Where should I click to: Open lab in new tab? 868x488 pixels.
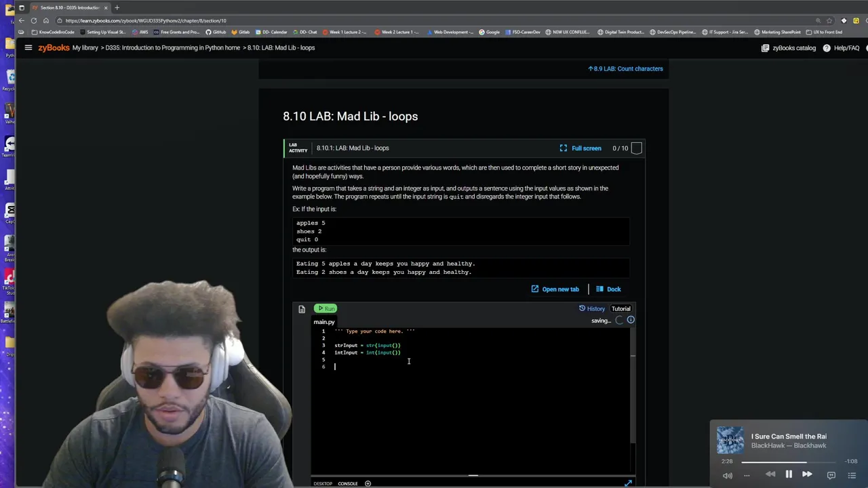click(x=555, y=289)
